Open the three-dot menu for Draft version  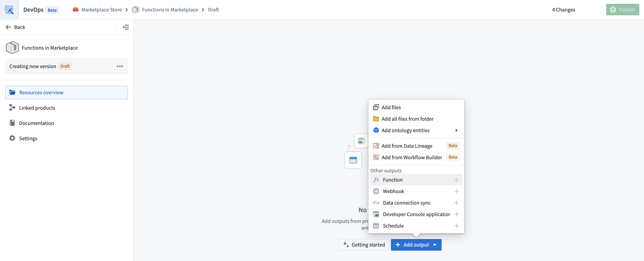[120, 66]
